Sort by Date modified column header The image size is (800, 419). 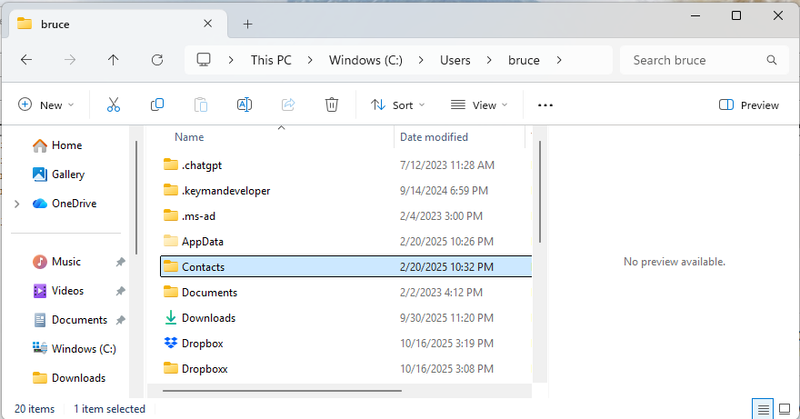pyautogui.click(x=434, y=137)
